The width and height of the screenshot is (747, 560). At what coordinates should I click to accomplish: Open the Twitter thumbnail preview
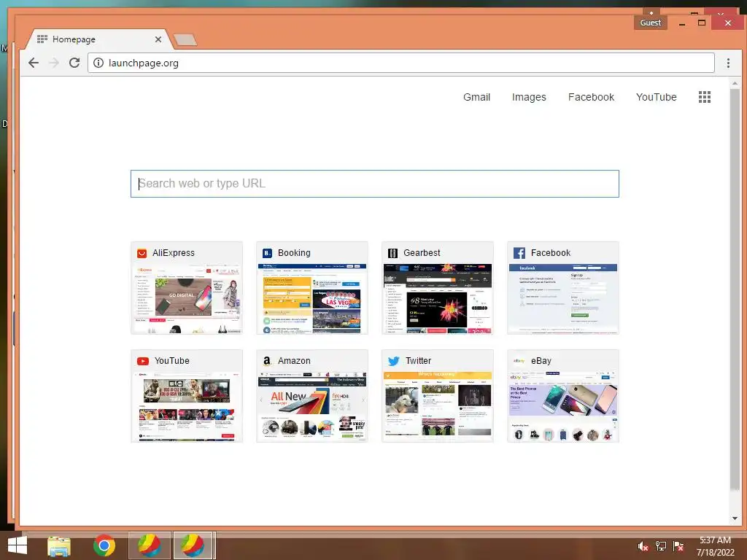click(438, 407)
